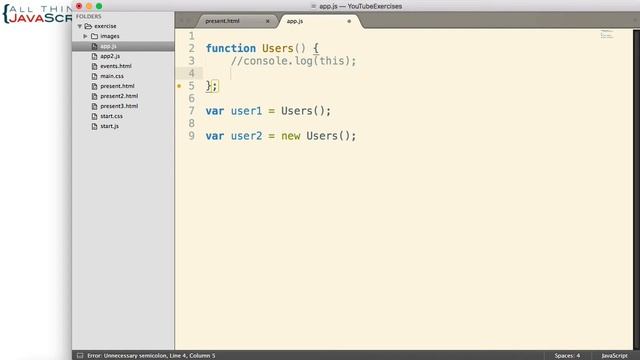
Task: Open present.html from the sidebar list
Action: tap(117, 86)
